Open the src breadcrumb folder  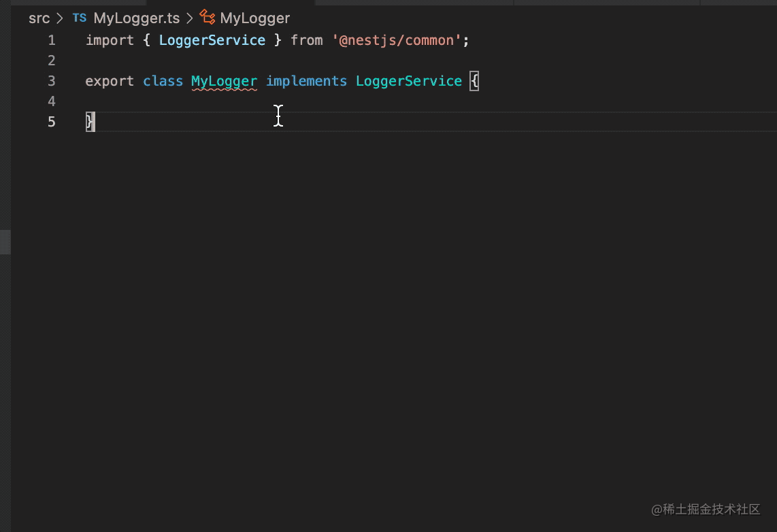(x=39, y=18)
